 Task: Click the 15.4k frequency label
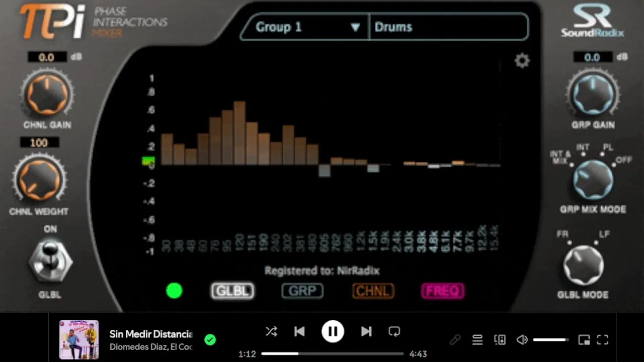(x=494, y=239)
